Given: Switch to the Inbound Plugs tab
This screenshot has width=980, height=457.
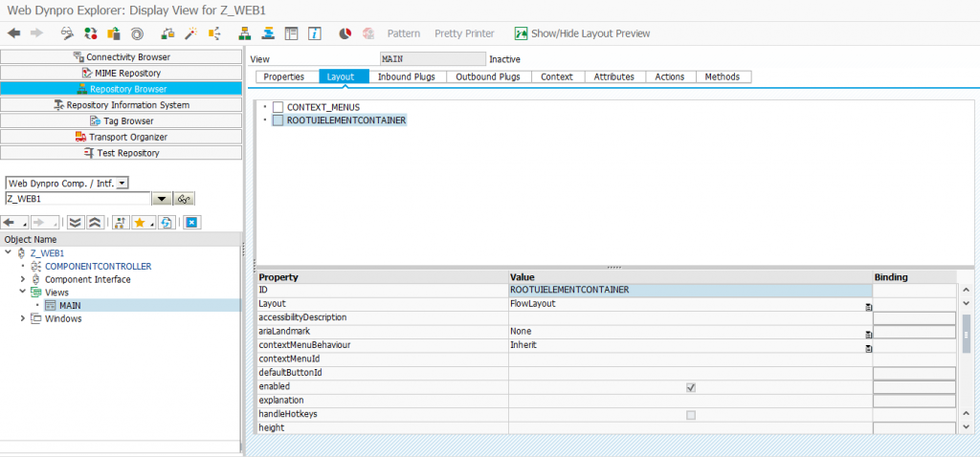Looking at the screenshot, I should coord(408,76).
